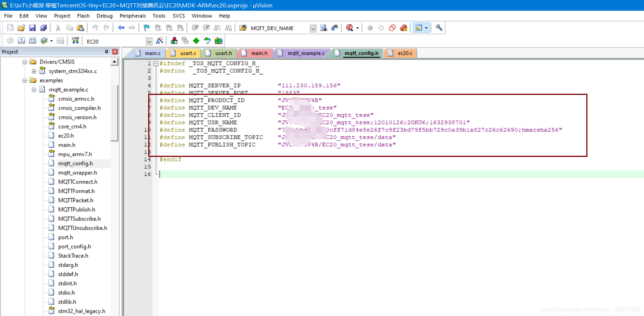Expand system_stm32l4xx.c tree node
644x316 pixels.
click(x=34, y=71)
